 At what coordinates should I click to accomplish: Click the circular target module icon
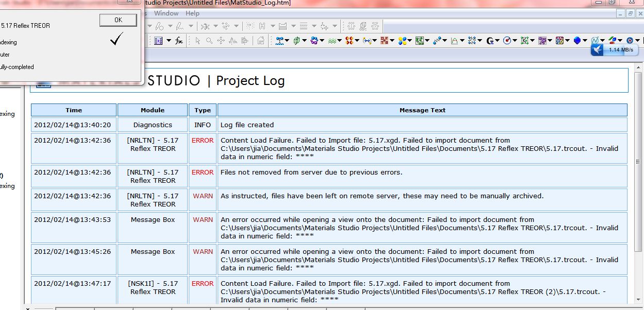(x=507, y=41)
